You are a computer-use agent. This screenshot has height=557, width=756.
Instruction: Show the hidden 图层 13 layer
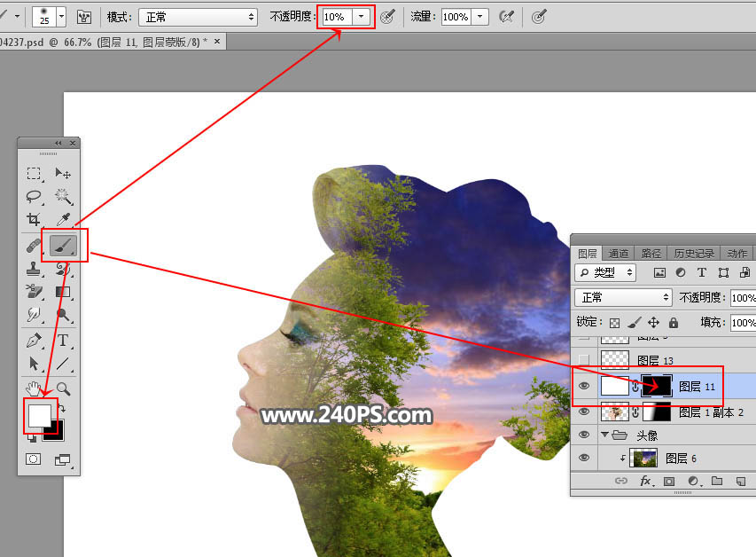[583, 359]
